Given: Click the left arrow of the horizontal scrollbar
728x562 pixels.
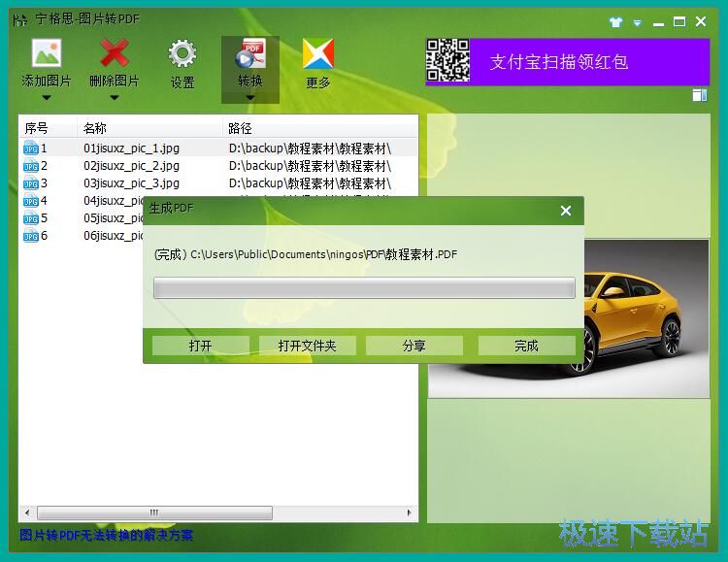Looking at the screenshot, I should tap(27, 512).
